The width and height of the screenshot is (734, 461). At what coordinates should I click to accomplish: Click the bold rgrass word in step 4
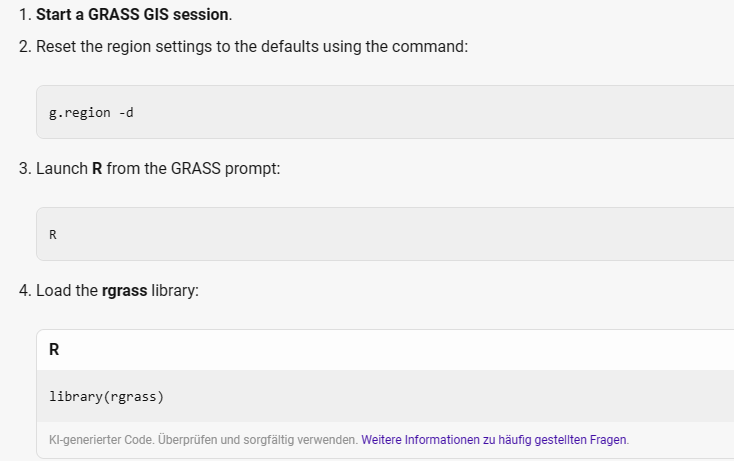(125, 291)
